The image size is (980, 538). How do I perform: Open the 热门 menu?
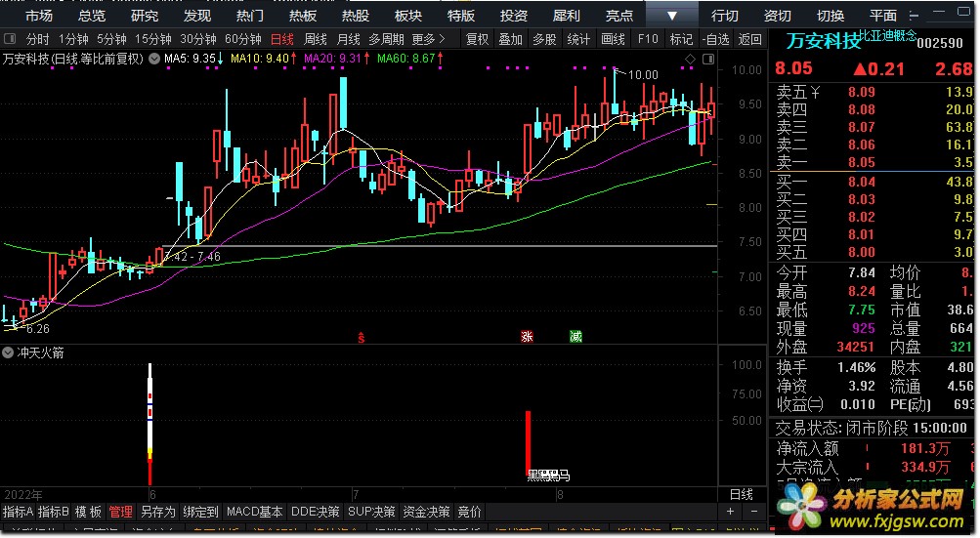pyautogui.click(x=250, y=16)
